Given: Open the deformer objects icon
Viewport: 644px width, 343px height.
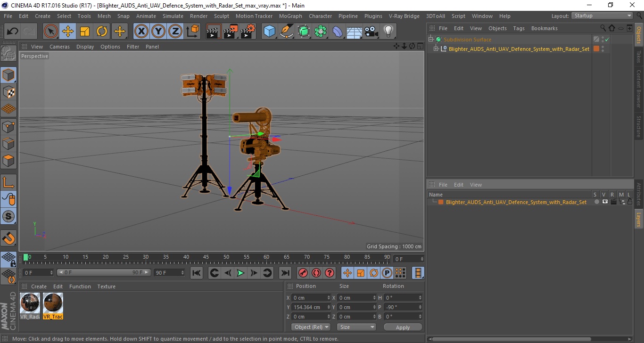Looking at the screenshot, I should (x=338, y=32).
